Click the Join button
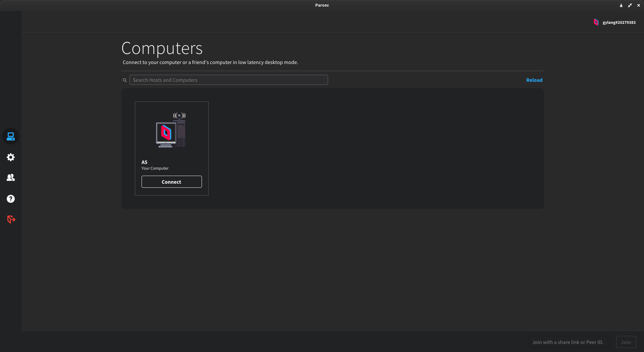Viewport: 644px width, 352px height. coord(626,342)
